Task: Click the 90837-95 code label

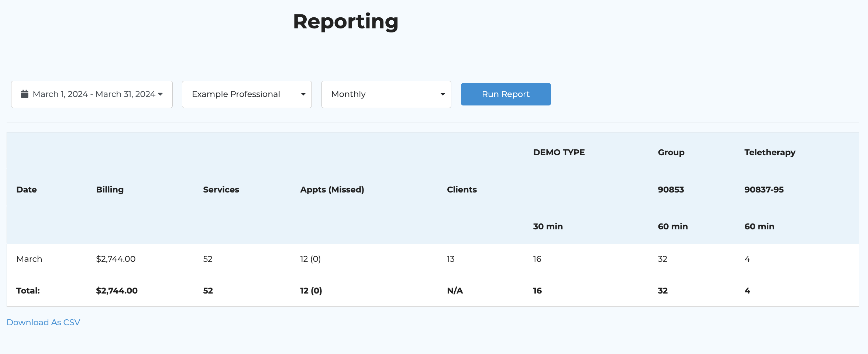Action: tap(764, 190)
